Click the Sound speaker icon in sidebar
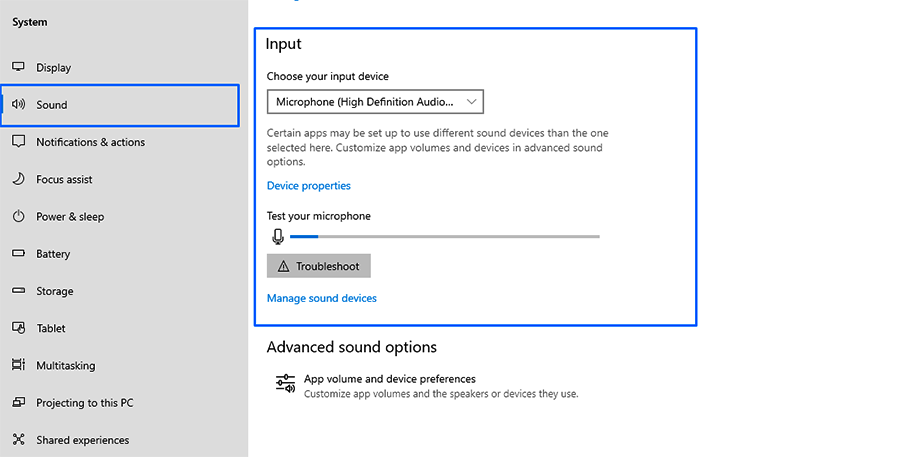Screen dimensions: 924x457 [x=19, y=105]
